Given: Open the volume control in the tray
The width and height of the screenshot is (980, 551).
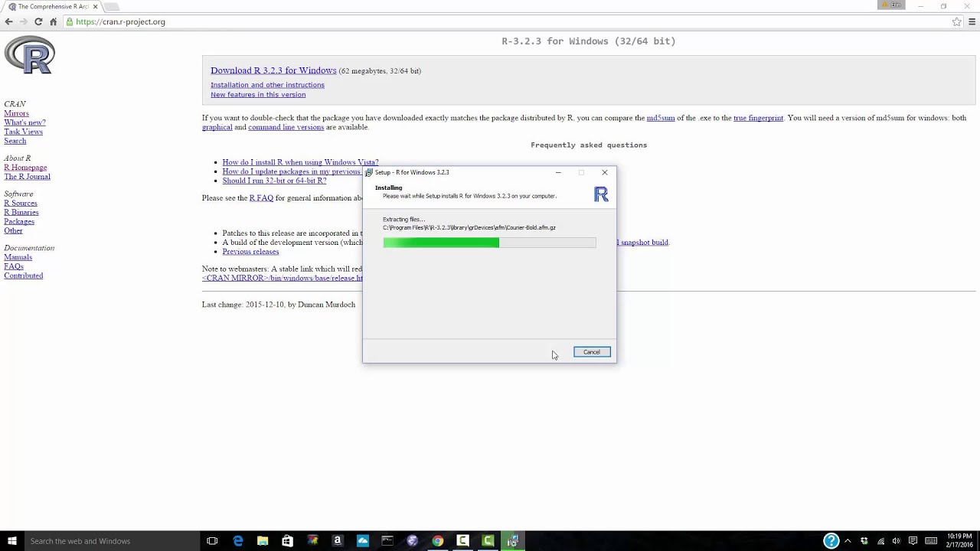Looking at the screenshot, I should pos(896,541).
